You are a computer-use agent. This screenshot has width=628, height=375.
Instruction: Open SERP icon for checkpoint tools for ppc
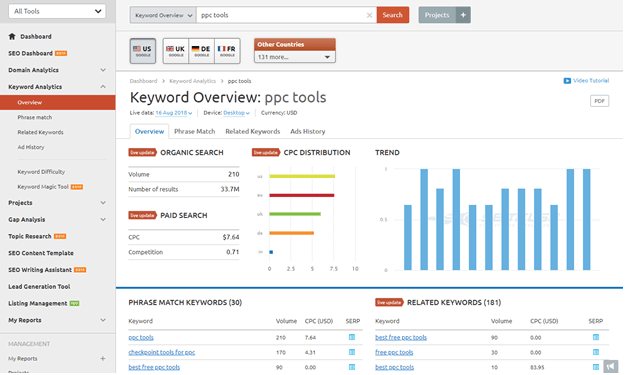[352, 352]
